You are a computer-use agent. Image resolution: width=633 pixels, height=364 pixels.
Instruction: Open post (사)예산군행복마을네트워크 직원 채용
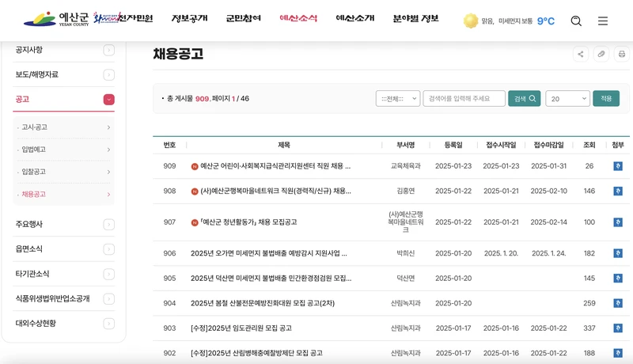tap(275, 191)
